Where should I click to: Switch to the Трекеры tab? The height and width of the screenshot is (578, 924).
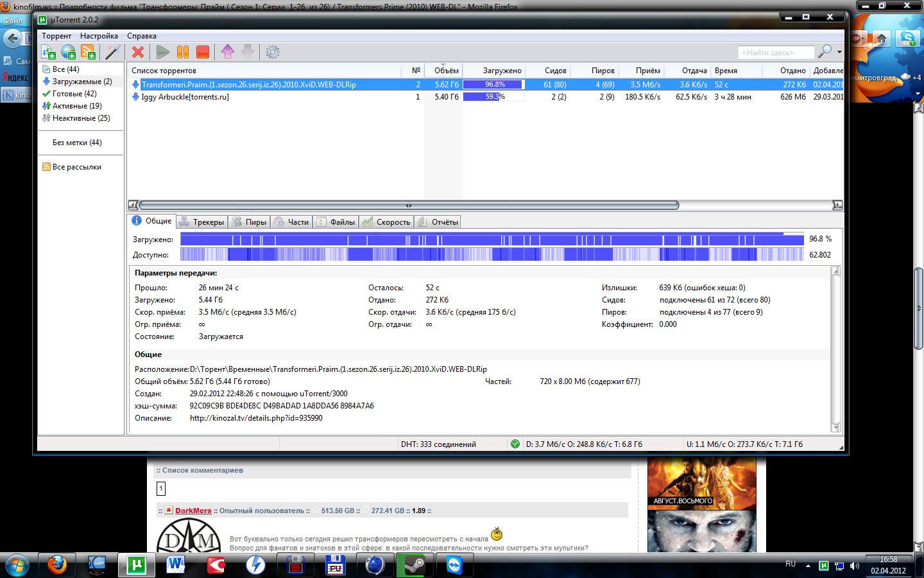pos(202,222)
